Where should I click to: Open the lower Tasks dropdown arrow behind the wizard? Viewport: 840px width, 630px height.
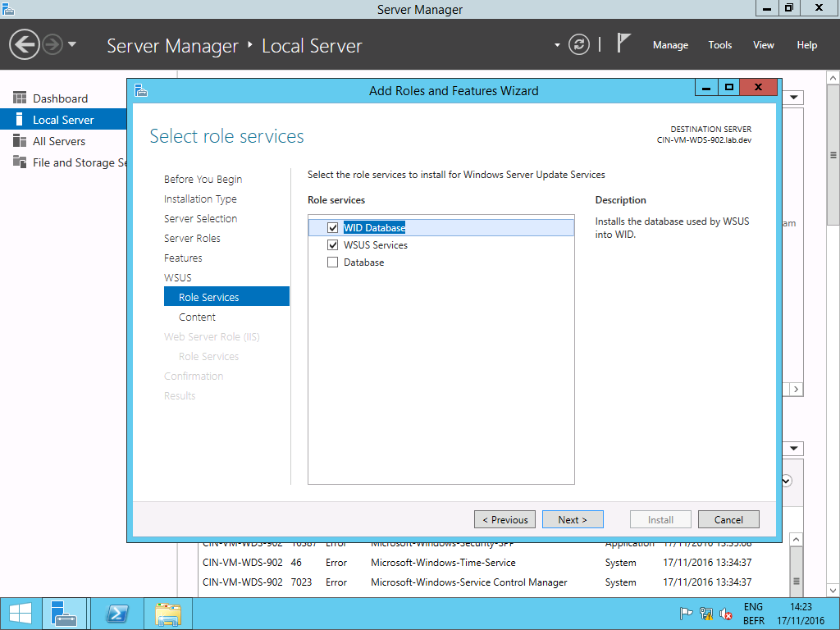click(794, 449)
